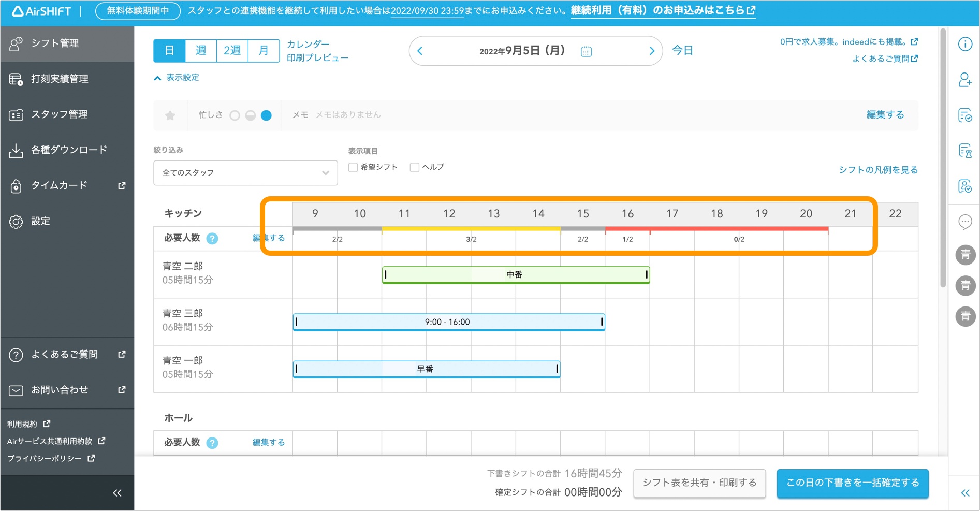Click the help icon next to 必要人数

211,238
